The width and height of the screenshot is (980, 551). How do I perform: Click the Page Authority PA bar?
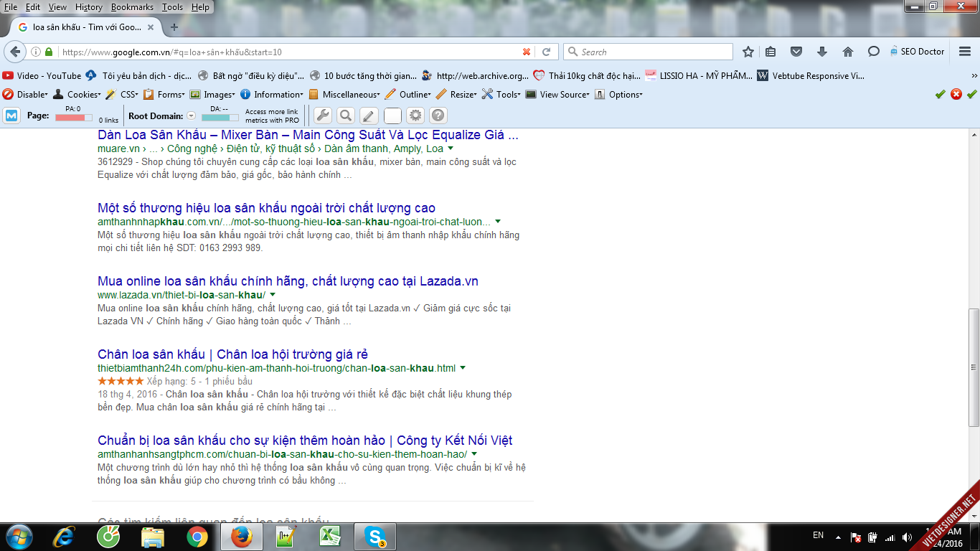tap(74, 118)
